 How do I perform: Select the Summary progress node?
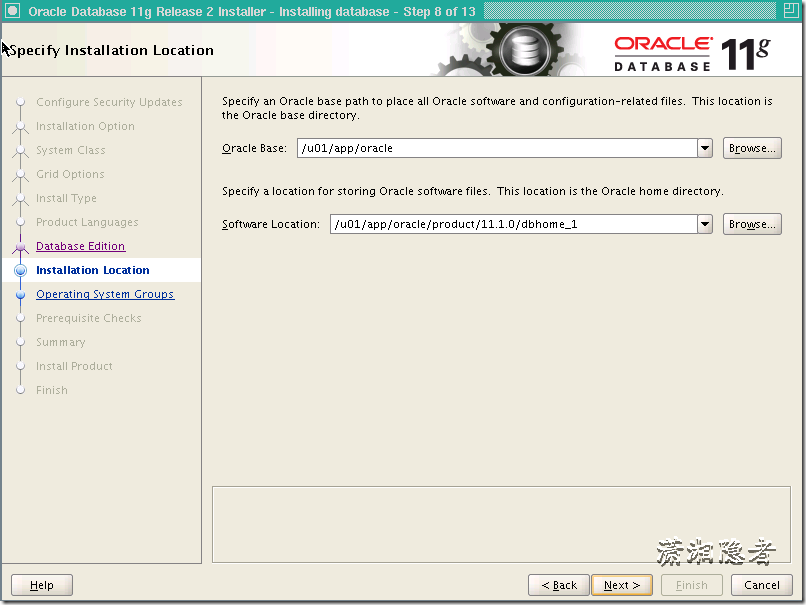coord(22,342)
